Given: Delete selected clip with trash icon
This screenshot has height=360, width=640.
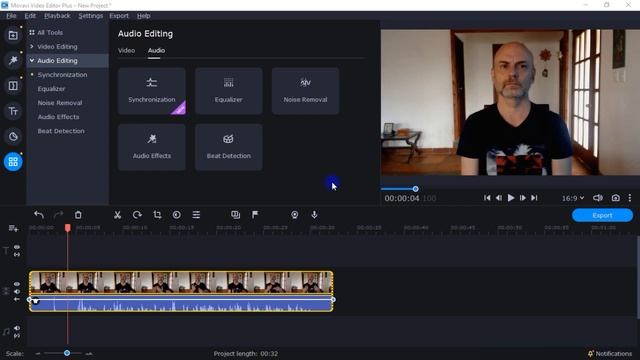Looking at the screenshot, I should tap(78, 215).
